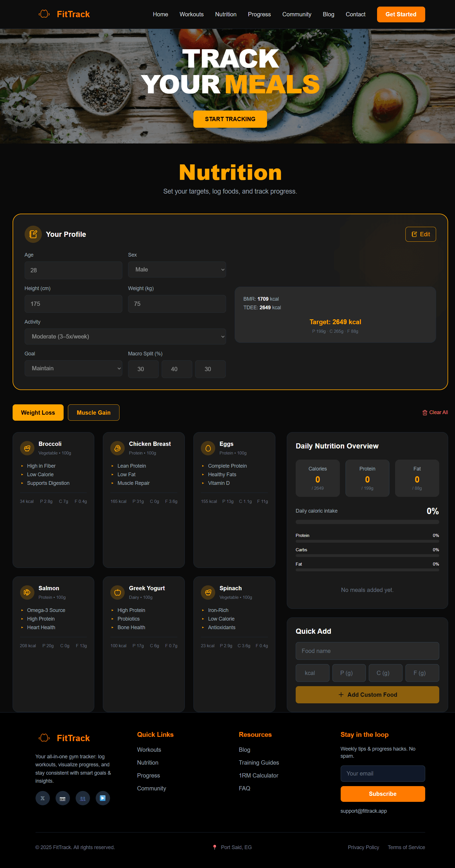Image resolution: width=455 pixels, height=868 pixels.
Task: Focus the Weight (kg) input field
Action: 177,304
